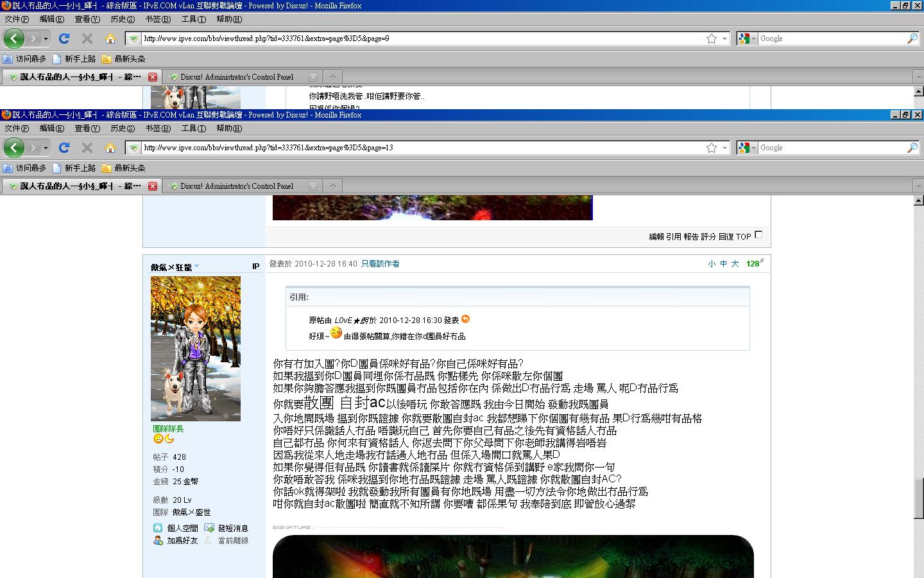Click magnifier search icon in front window's Google box
This screenshot has height=578, width=924.
912,148
